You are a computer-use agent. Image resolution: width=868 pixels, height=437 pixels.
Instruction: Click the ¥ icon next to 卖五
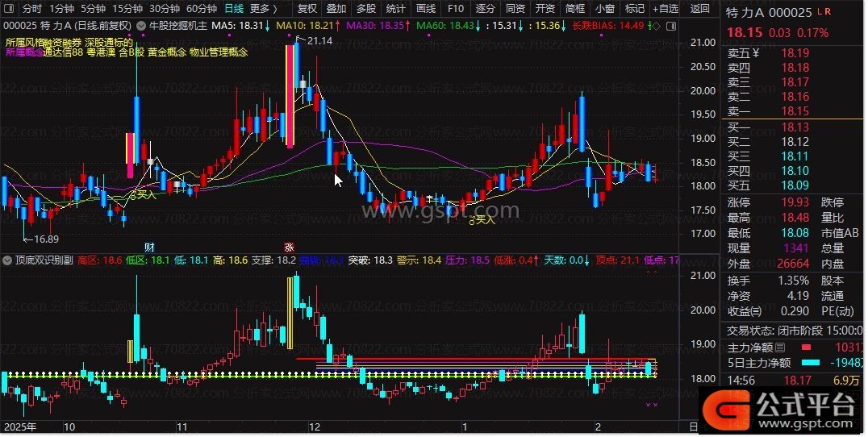click(757, 53)
